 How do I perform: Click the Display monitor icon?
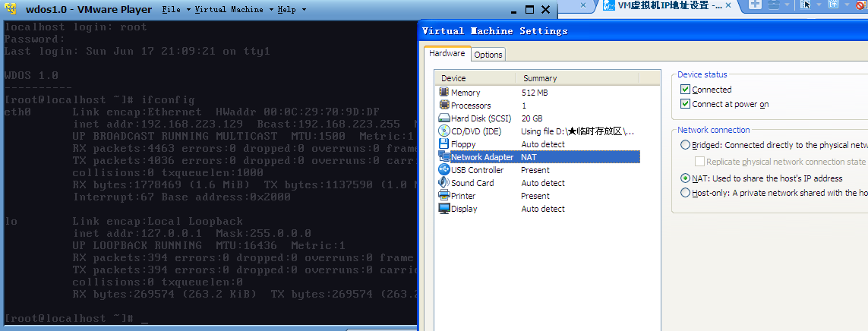pos(444,208)
